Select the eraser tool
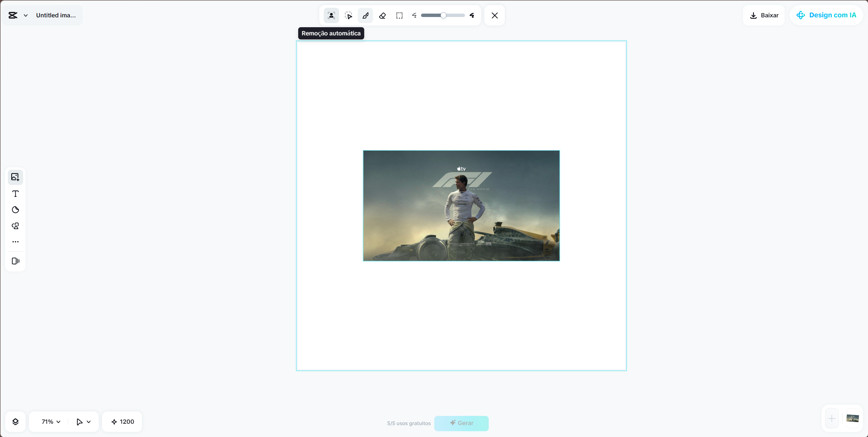This screenshot has height=437, width=868. (382, 15)
